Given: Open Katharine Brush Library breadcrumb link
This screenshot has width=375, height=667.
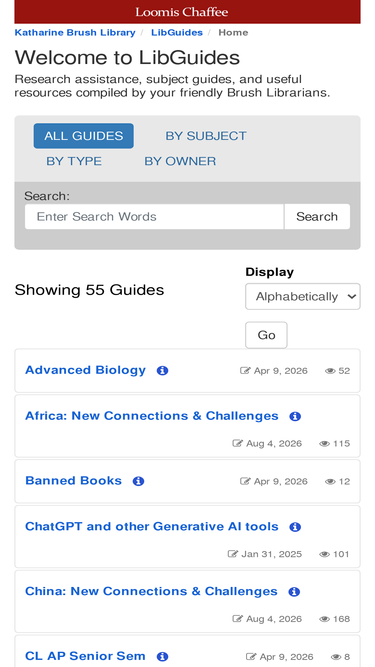Looking at the screenshot, I should pos(75,32).
